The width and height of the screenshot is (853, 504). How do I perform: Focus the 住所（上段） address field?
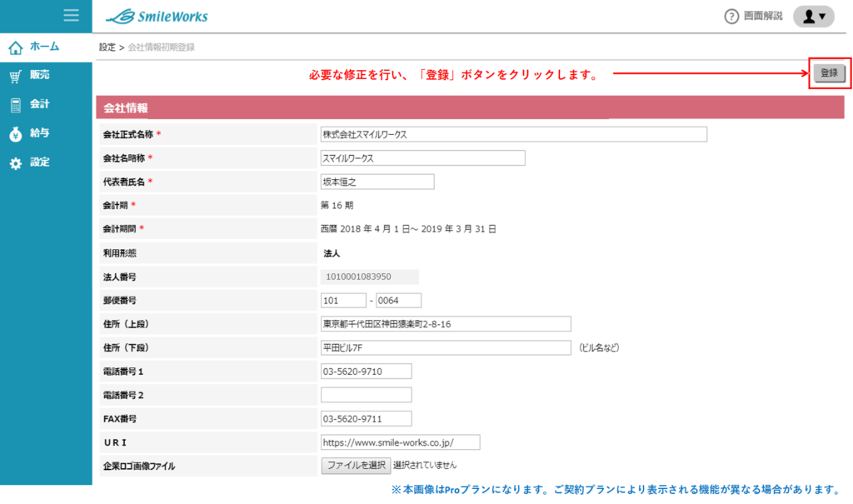[x=446, y=324]
